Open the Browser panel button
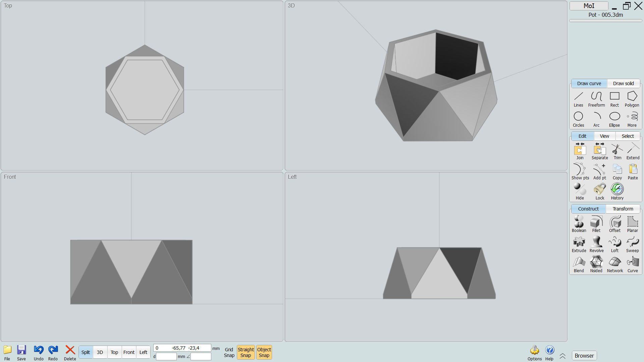 point(584,356)
